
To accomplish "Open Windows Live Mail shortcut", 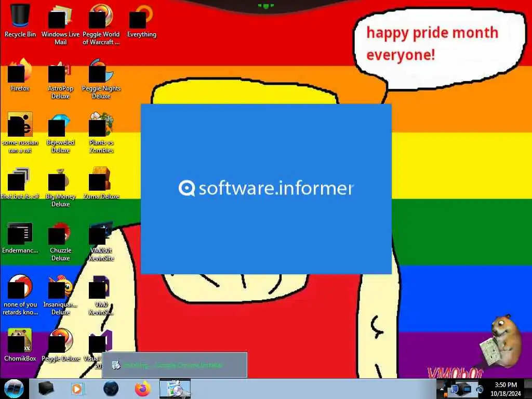I will (x=60, y=24).
